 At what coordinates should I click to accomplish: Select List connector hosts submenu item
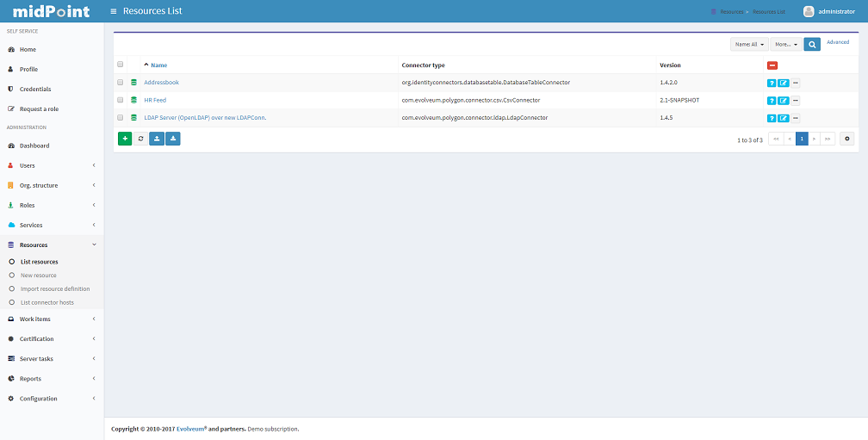52,303
